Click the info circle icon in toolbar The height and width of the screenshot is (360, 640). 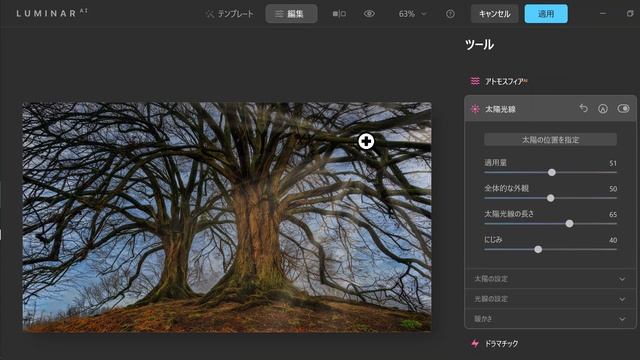(450, 14)
